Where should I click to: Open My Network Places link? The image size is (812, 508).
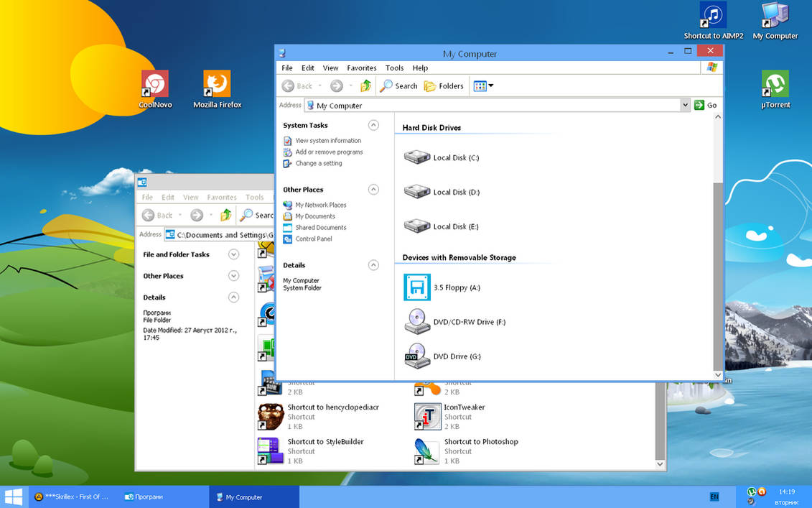pos(320,205)
